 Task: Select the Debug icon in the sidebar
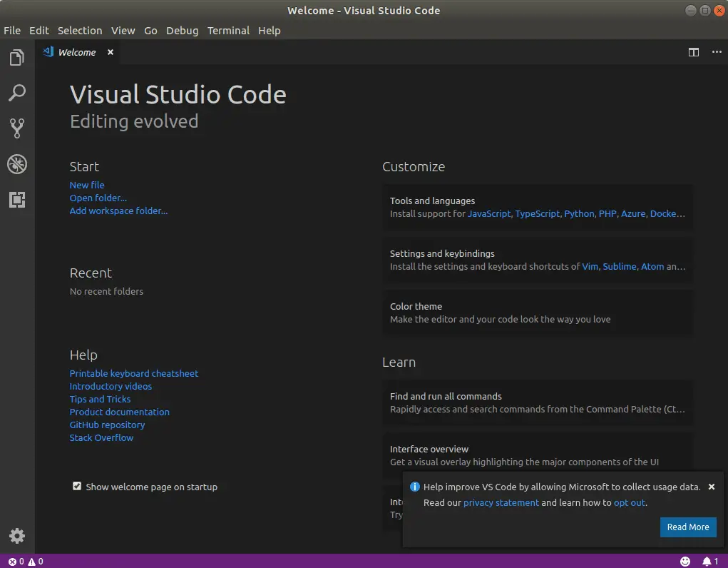17,164
